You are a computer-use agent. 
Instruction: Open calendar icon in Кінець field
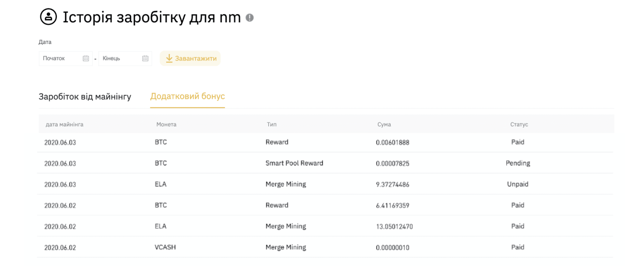(x=145, y=58)
